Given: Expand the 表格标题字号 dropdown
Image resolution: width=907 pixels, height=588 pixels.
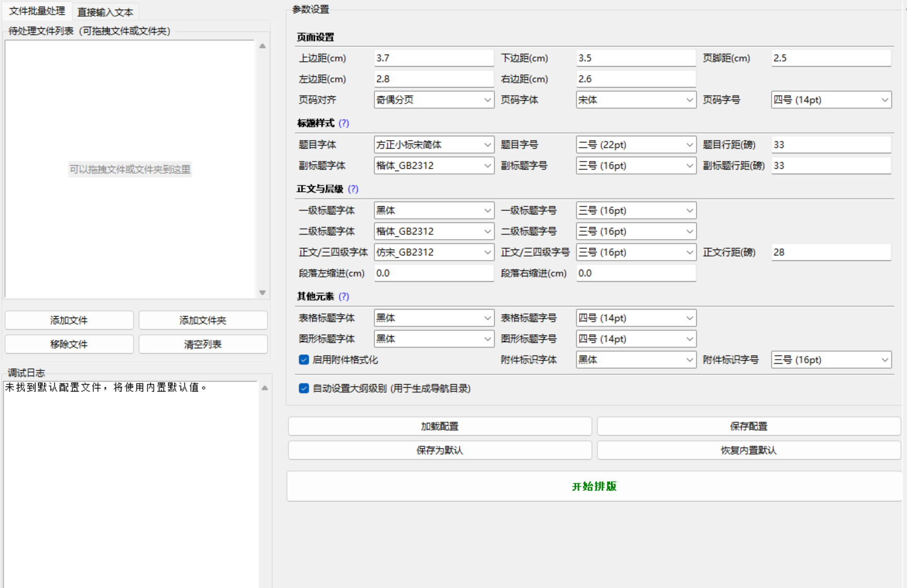Looking at the screenshot, I should click(636, 318).
